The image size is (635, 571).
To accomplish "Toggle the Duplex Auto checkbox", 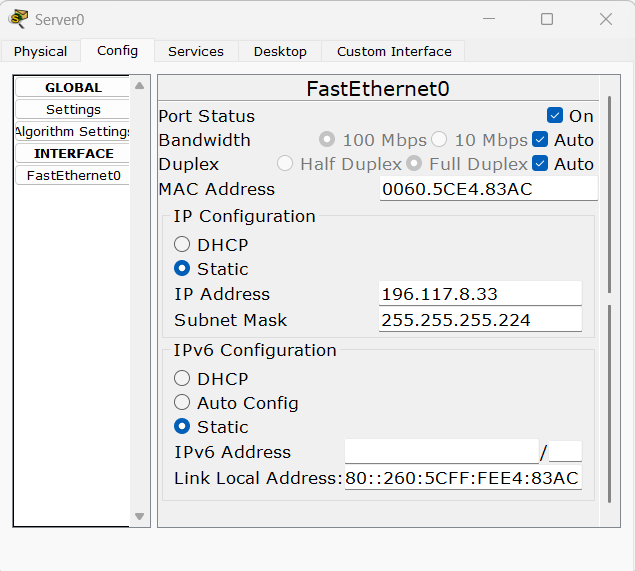I will tap(540, 164).
